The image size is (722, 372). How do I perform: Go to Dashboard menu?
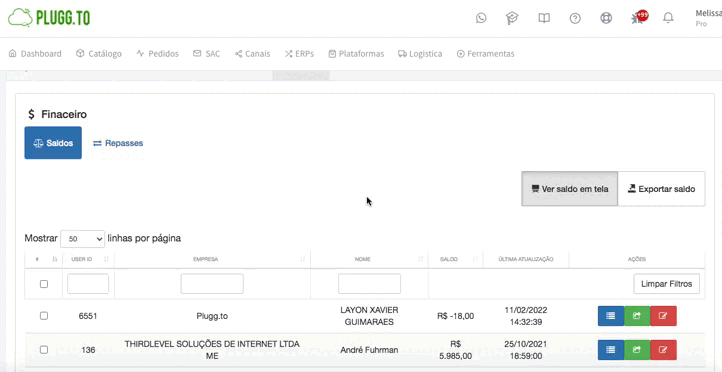[35, 54]
